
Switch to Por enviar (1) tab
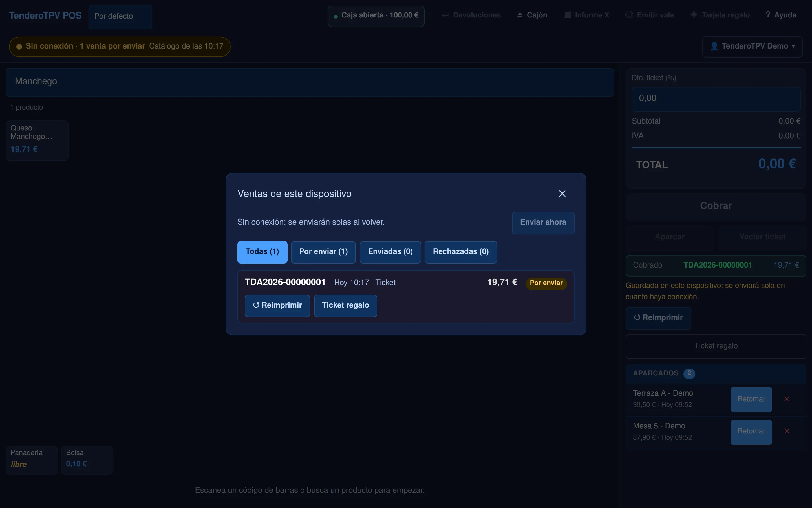[323, 252]
